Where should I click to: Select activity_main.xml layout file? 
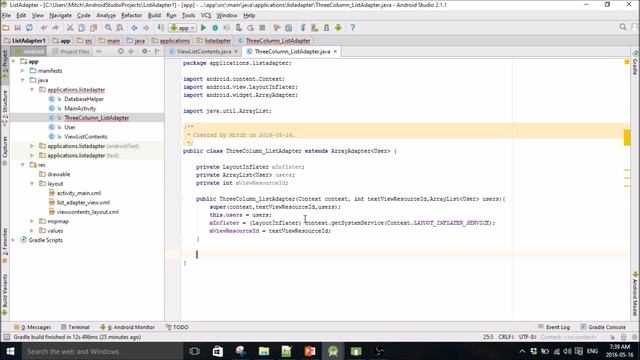point(79,193)
